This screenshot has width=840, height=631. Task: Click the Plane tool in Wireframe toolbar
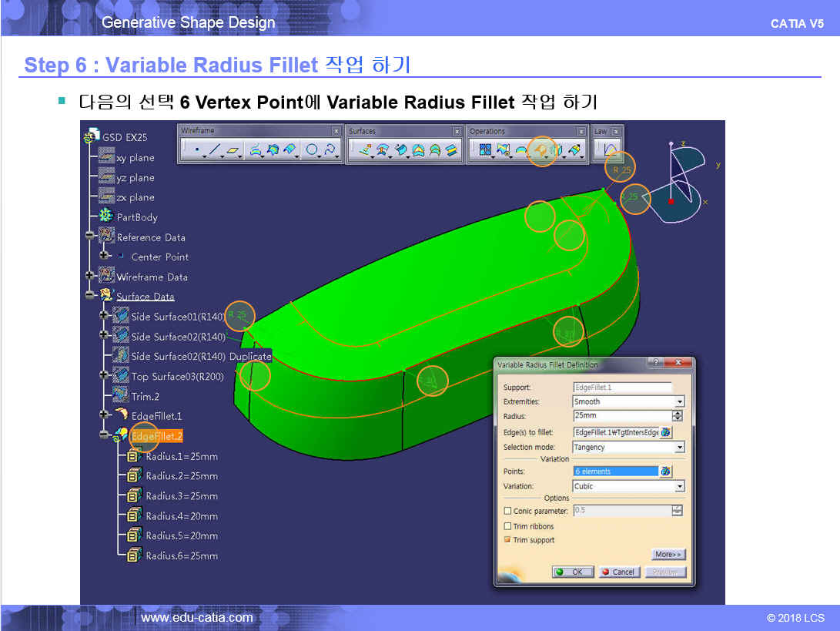(234, 151)
